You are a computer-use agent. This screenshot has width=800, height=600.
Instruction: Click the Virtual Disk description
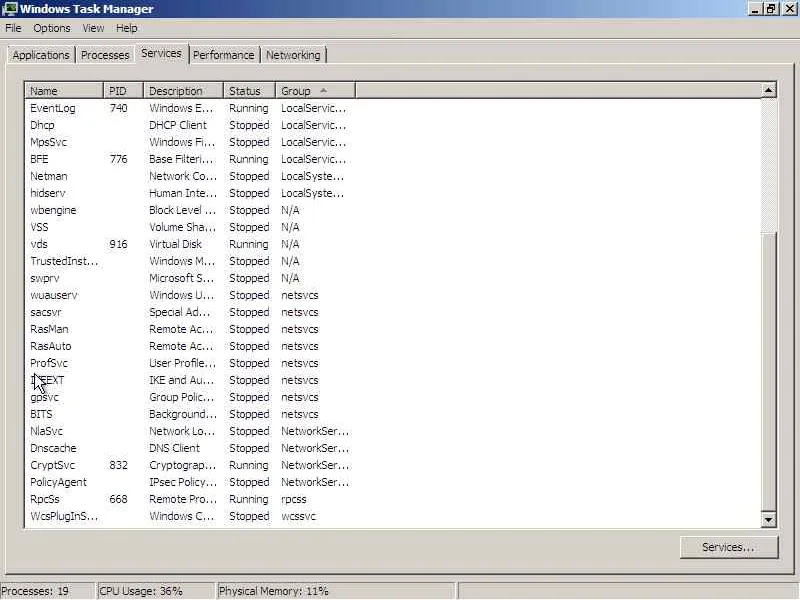176,244
